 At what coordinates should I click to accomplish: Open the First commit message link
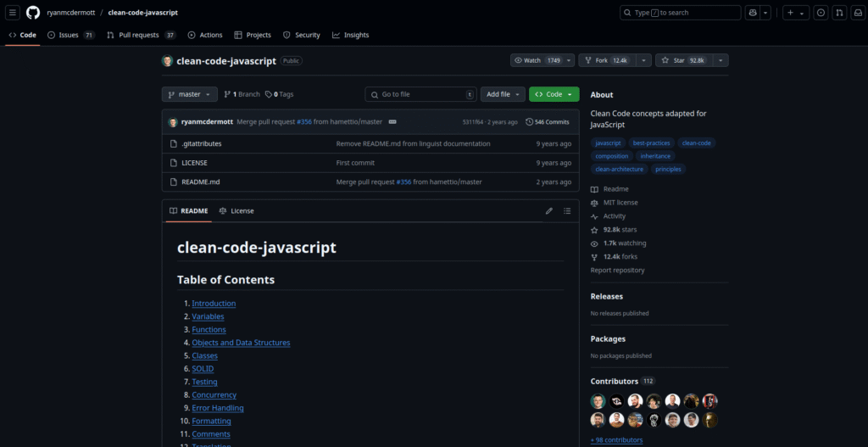[355, 163]
